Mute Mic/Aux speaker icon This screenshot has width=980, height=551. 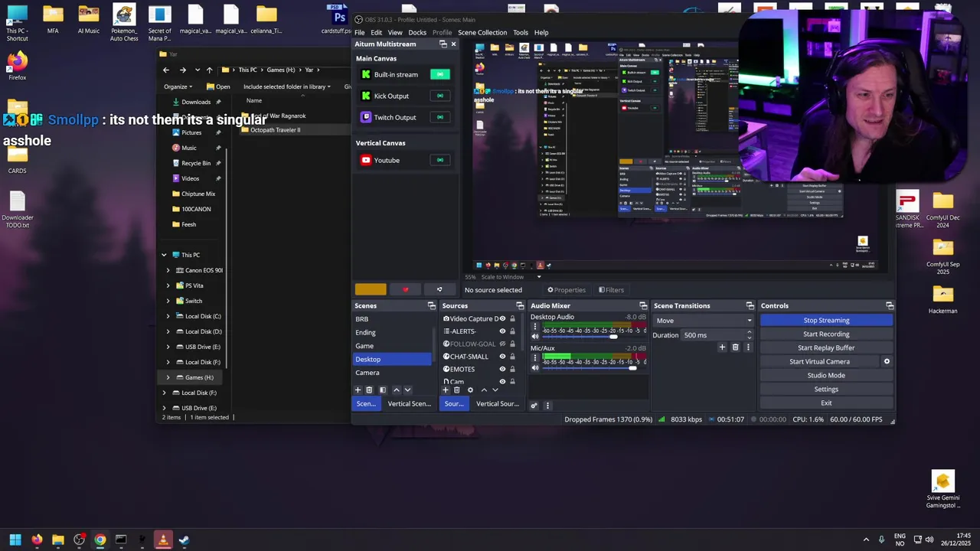535,368
